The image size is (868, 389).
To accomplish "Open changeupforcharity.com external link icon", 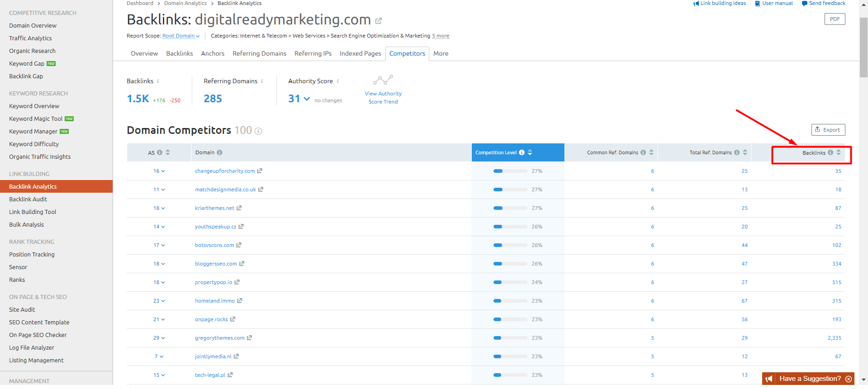I will point(260,171).
